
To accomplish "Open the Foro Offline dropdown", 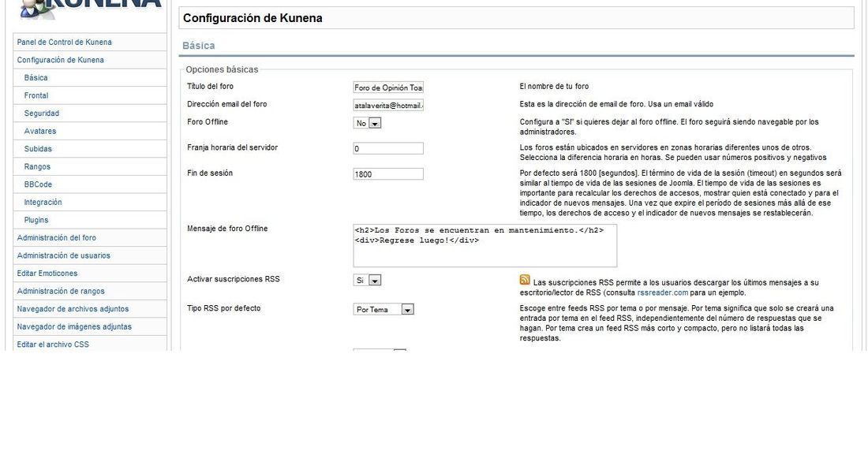I will coord(367,123).
